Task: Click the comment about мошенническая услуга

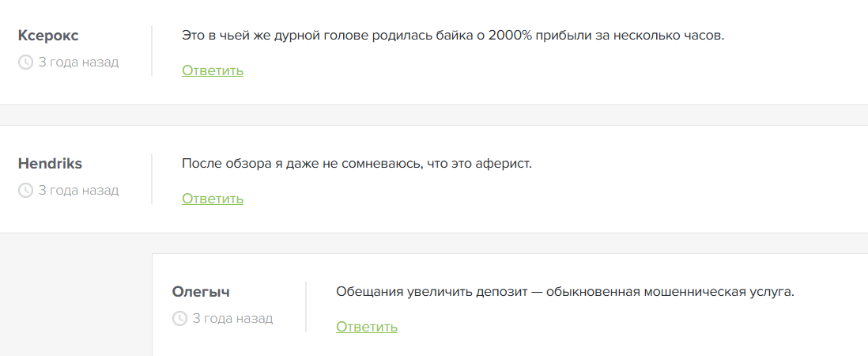Action: (564, 292)
